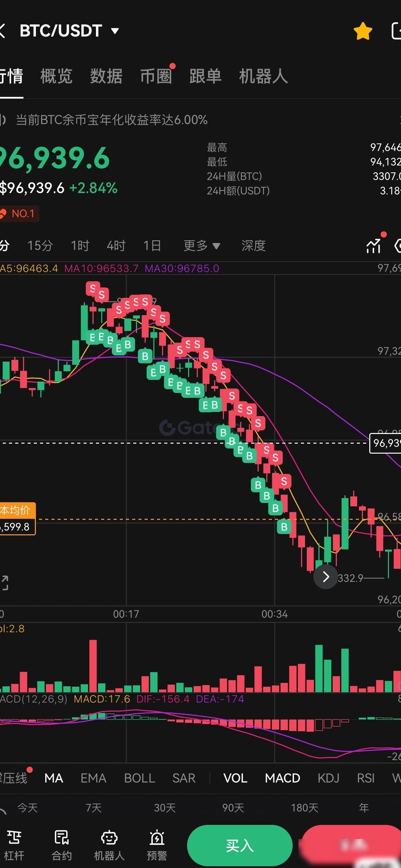This screenshot has width=401, height=868.
Task: Tap the green 买入 buy button
Action: [x=240, y=845]
